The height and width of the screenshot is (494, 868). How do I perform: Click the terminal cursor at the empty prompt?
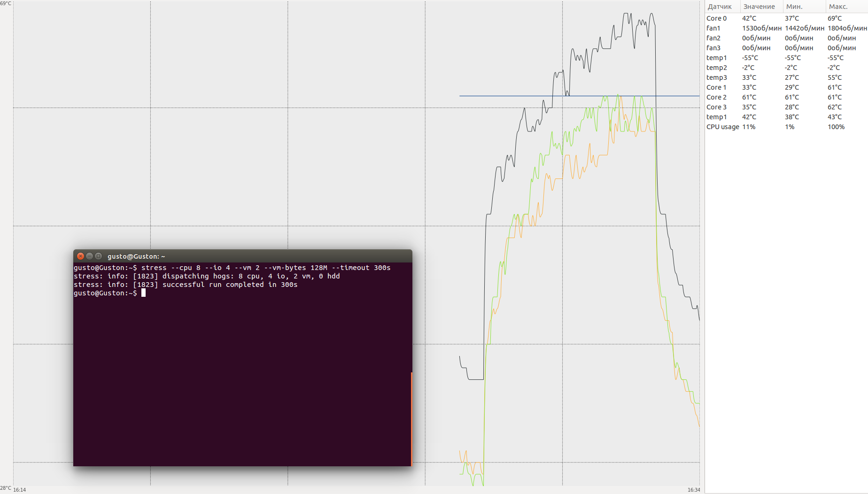point(143,293)
